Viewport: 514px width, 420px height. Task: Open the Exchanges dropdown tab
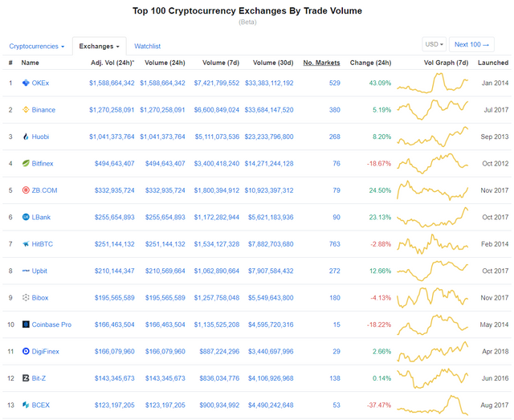click(x=99, y=47)
